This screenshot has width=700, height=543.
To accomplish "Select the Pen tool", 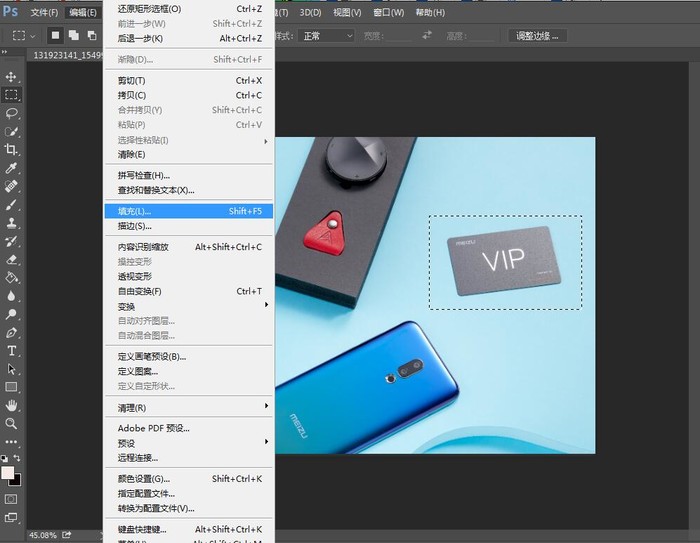I will (x=11, y=333).
